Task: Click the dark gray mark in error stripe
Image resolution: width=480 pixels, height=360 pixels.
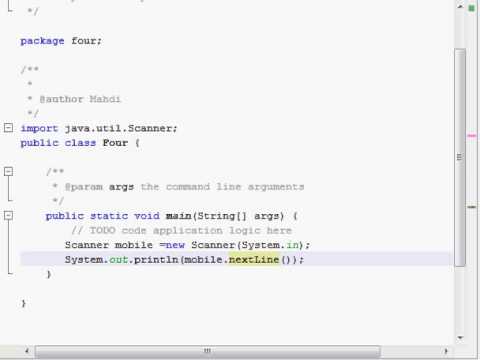Action: click(472, 207)
